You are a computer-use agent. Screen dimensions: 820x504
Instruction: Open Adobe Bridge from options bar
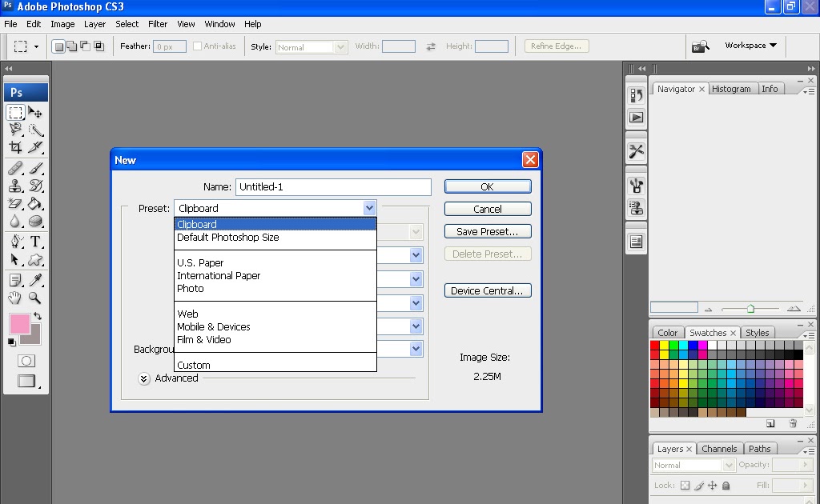pyautogui.click(x=700, y=46)
